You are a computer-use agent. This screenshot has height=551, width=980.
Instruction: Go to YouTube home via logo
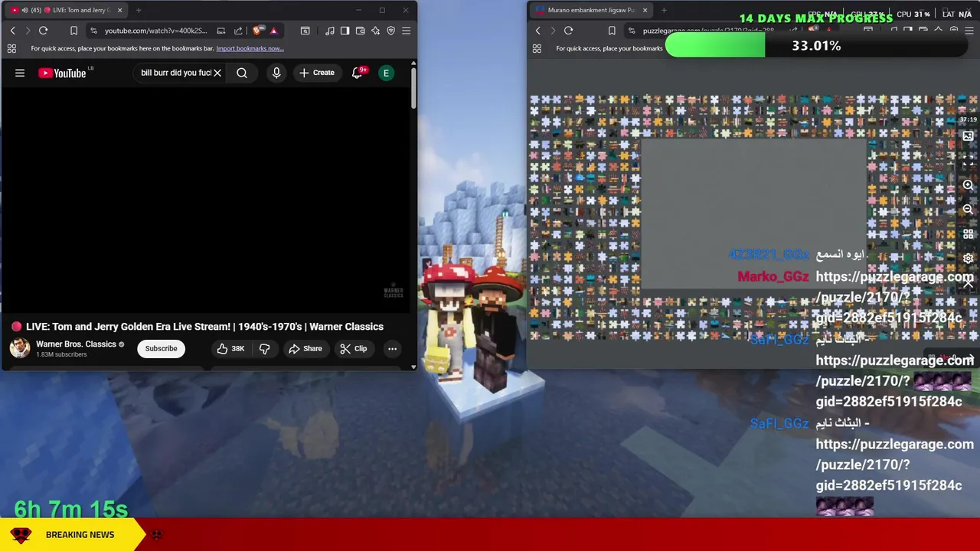(62, 73)
